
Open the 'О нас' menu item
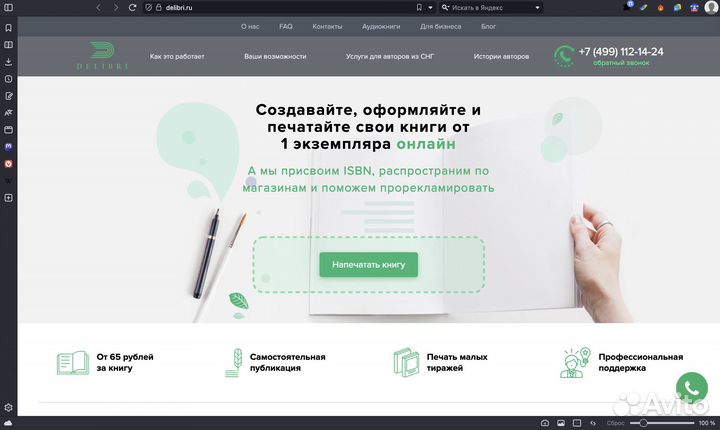(250, 27)
